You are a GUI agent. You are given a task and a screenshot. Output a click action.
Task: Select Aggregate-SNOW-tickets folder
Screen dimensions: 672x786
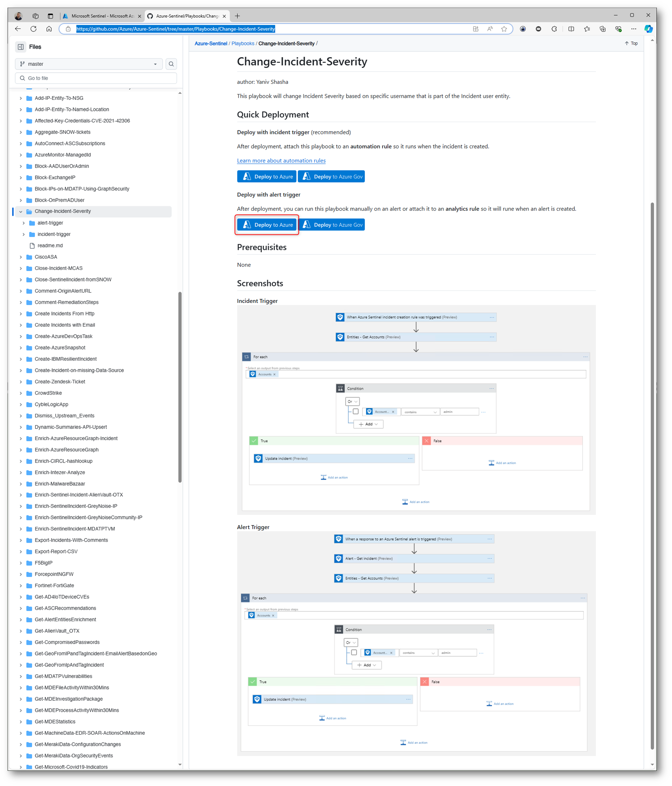click(x=63, y=132)
